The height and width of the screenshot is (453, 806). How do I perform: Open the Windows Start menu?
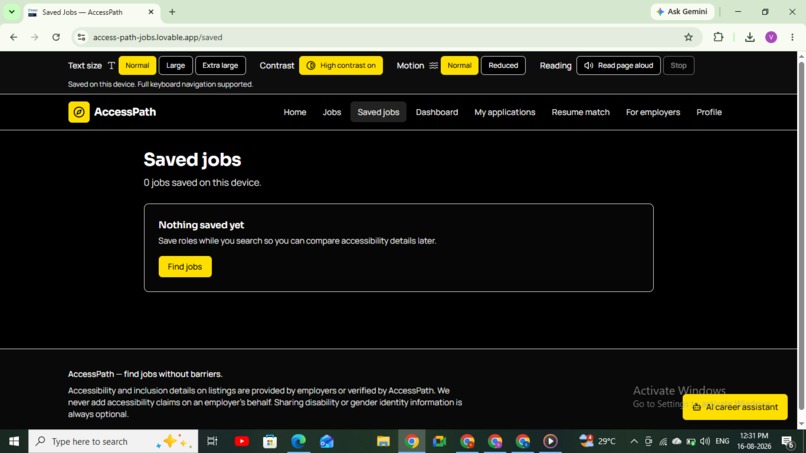pyautogui.click(x=14, y=441)
